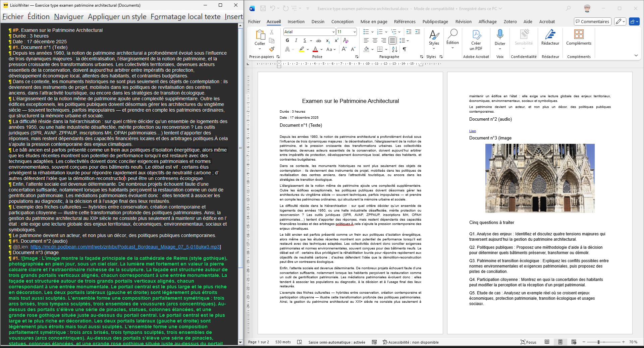Click the Lien hyperlink in document
The width and height of the screenshot is (644, 348).
(x=472, y=131)
